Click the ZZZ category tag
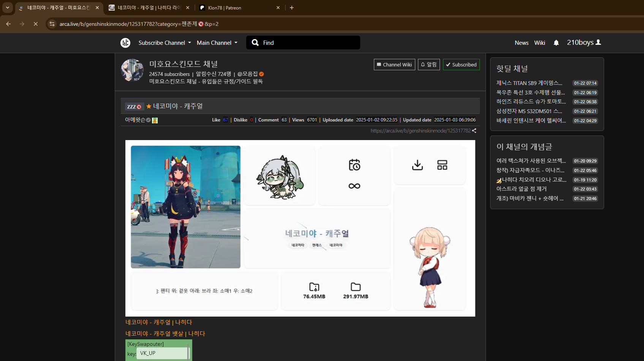Screen dimensions: 644x361 point(134,107)
